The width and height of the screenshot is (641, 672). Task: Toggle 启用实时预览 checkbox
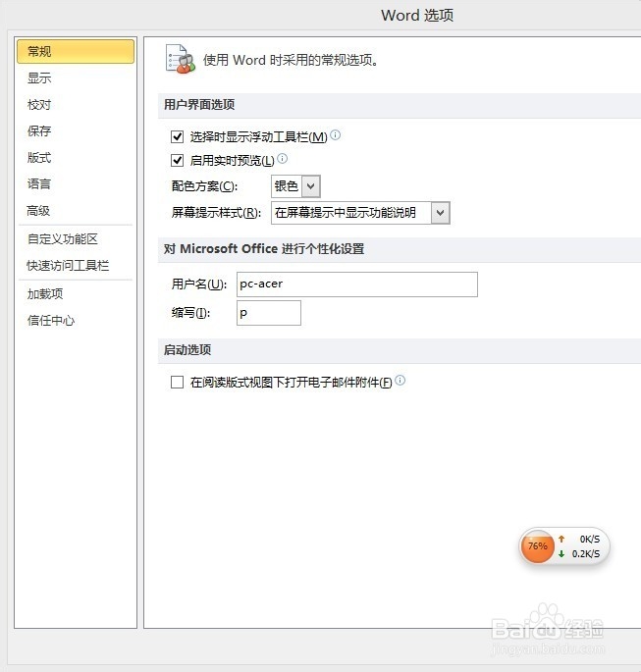(x=177, y=160)
